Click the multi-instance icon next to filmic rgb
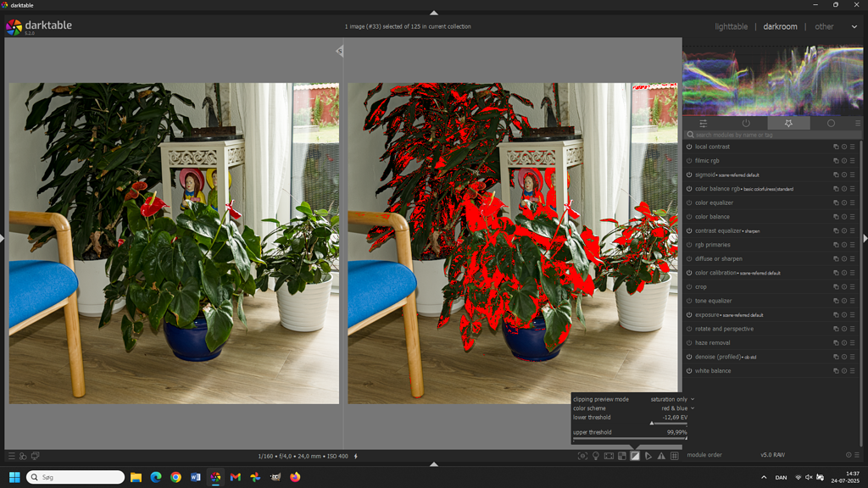Screen dimensions: 868x488 coord(837,160)
